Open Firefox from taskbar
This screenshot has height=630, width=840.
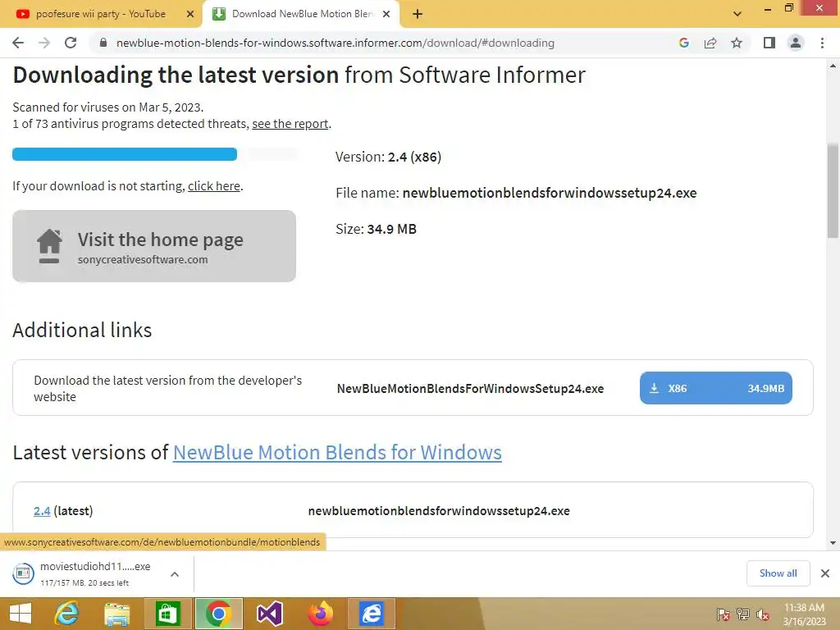tap(321, 614)
